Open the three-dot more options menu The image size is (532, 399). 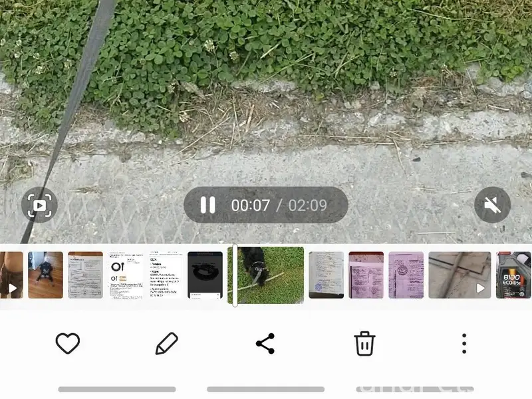(x=464, y=344)
